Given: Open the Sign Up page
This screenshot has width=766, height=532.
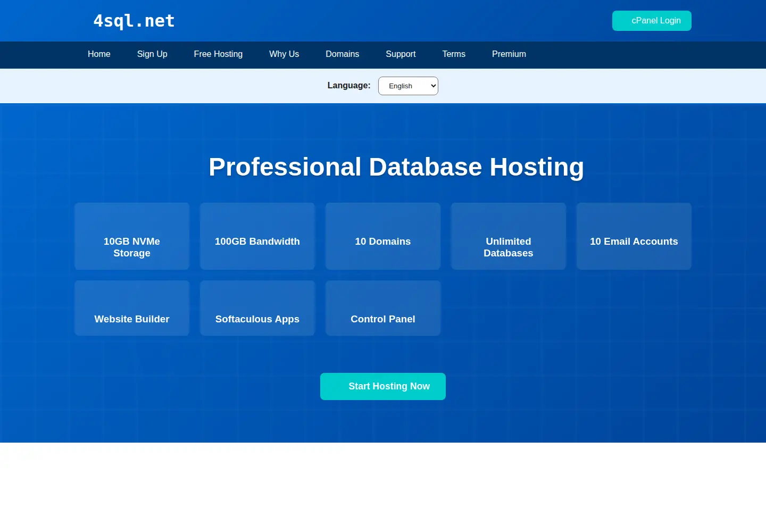Looking at the screenshot, I should [152, 54].
